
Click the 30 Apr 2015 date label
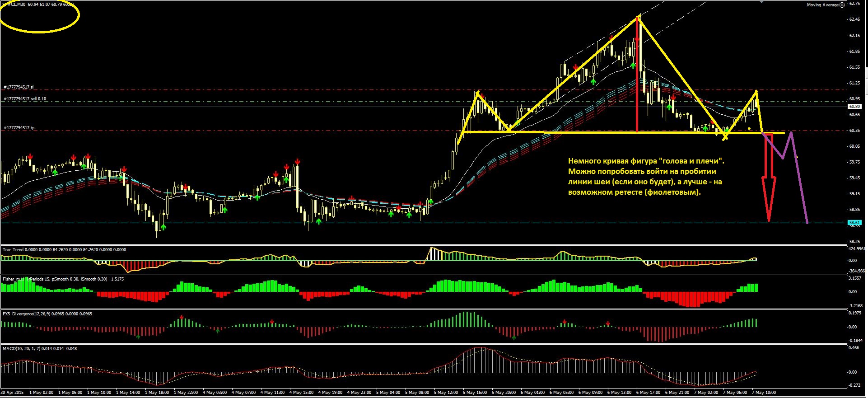pos(12,393)
